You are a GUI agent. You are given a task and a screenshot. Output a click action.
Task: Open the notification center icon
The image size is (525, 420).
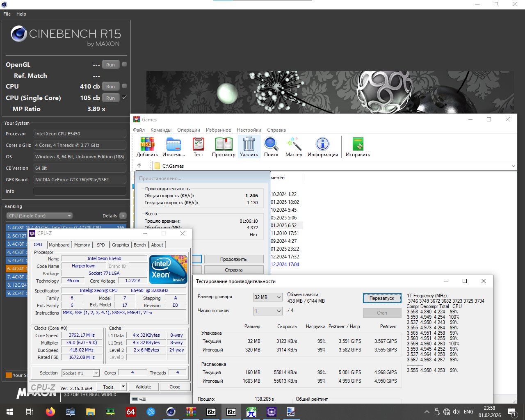pyautogui.click(x=511, y=412)
